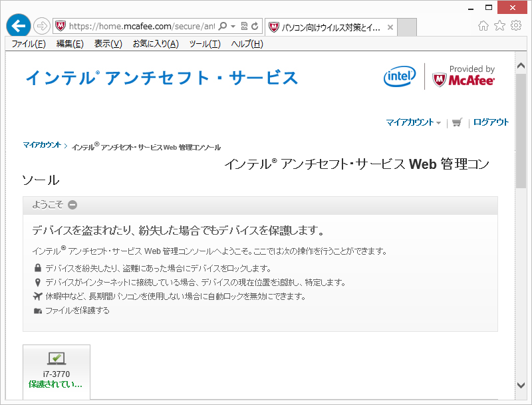The width and height of the screenshot is (532, 405).
Task: Click the address bar URL field
Action: 142,26
